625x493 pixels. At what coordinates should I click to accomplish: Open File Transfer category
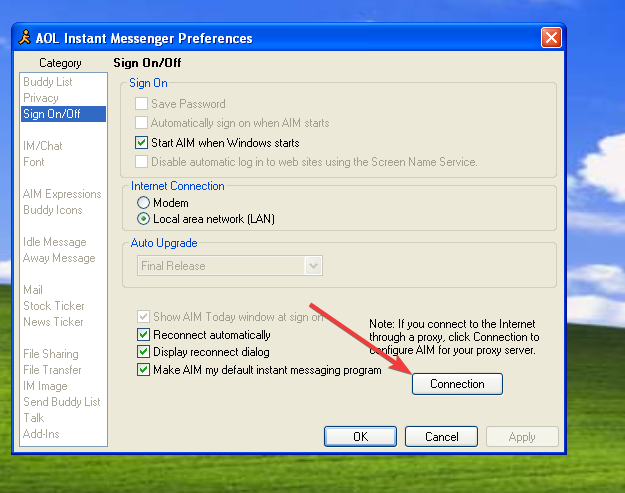[x=52, y=370]
